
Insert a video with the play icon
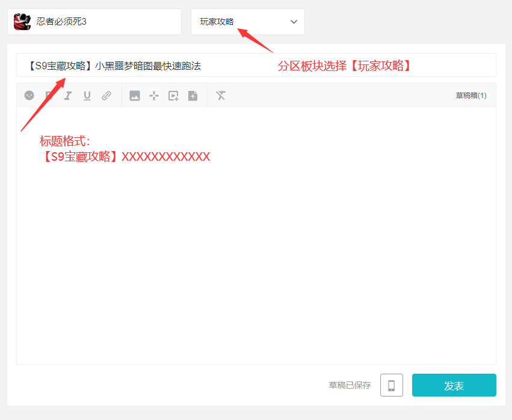(x=173, y=96)
